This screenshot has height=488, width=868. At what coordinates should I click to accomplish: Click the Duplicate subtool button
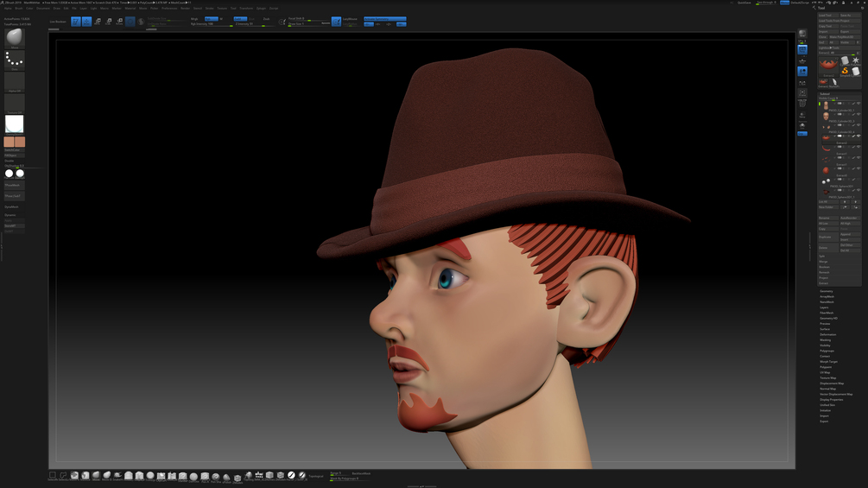click(x=828, y=237)
